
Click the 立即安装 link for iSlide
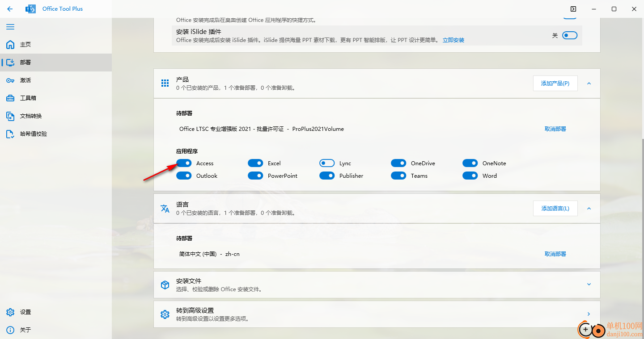coord(453,40)
